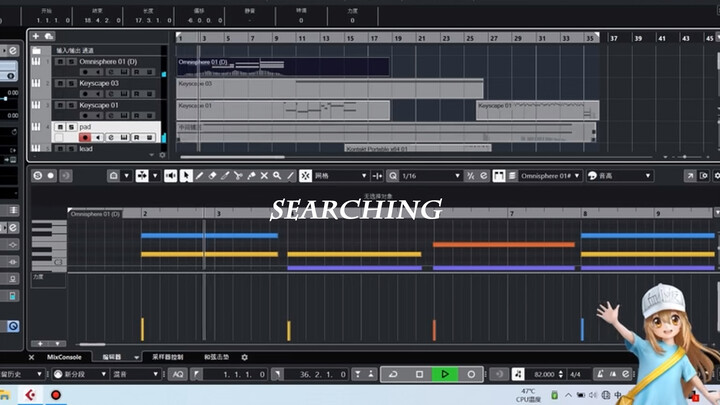Mute the pad track
Image resolution: width=720 pixels, height=405 pixels.
pyautogui.click(x=59, y=127)
